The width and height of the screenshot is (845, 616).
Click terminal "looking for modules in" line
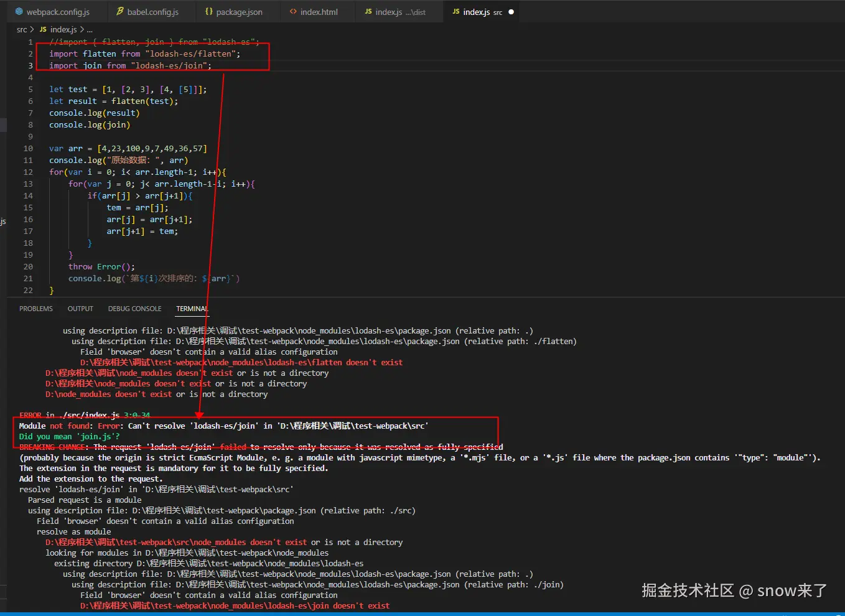coord(187,553)
